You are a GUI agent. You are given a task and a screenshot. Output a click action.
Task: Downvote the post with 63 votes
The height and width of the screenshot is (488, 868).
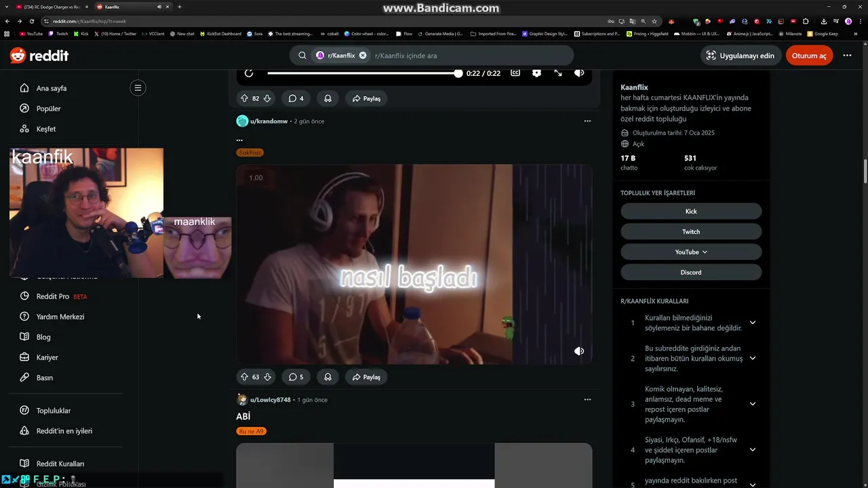coord(267,377)
